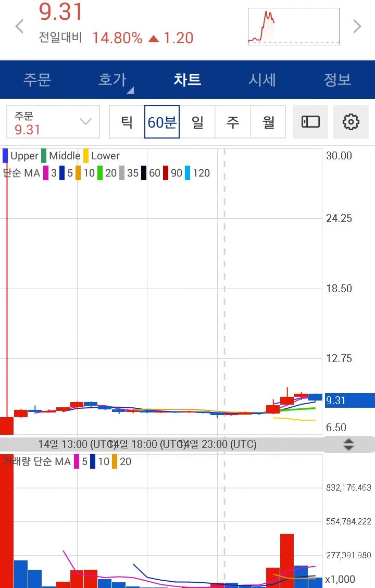
Task: Click the 12.75 price axis label
Action: coord(339,358)
